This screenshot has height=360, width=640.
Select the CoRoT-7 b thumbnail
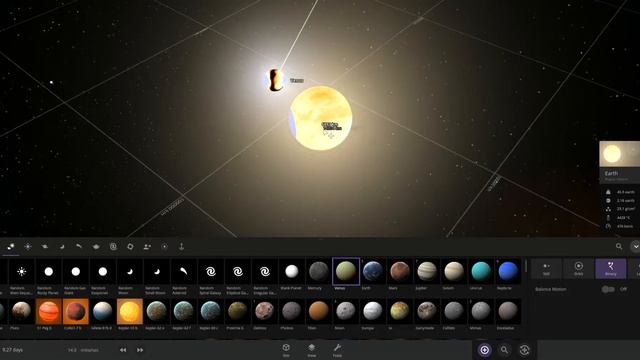(x=76, y=311)
